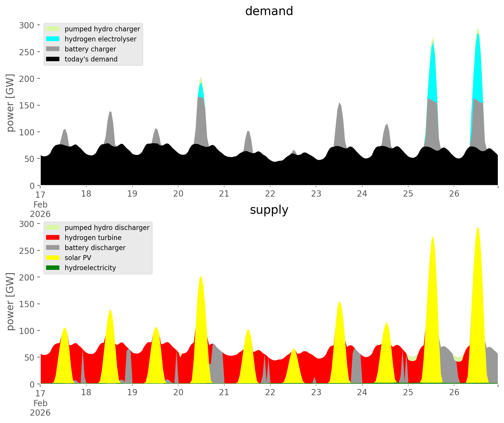504x423 pixels.
Task: Pick the black today's demand legend swatch
Action: [x=53, y=59]
